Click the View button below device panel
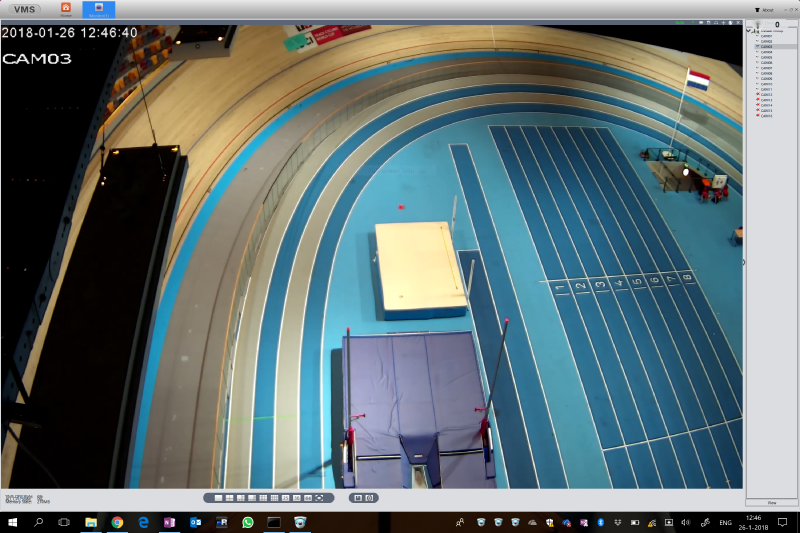This screenshot has width=800, height=533. pos(771,502)
